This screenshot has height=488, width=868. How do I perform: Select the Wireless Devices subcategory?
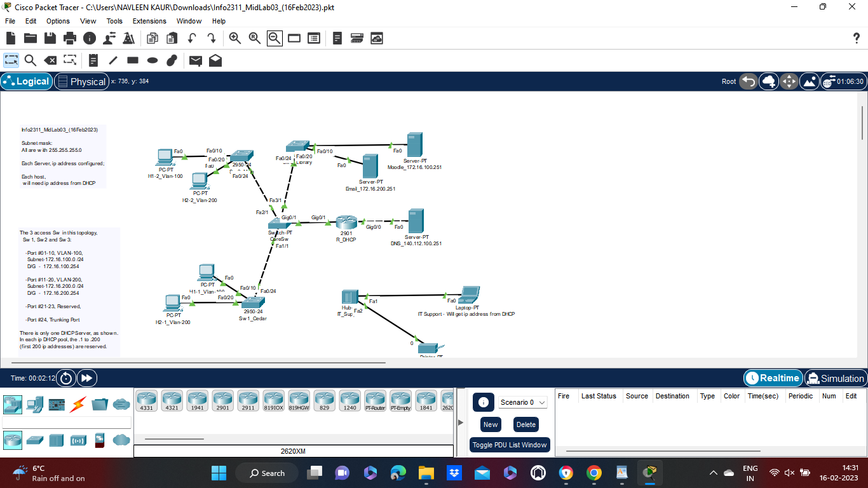pos(77,440)
